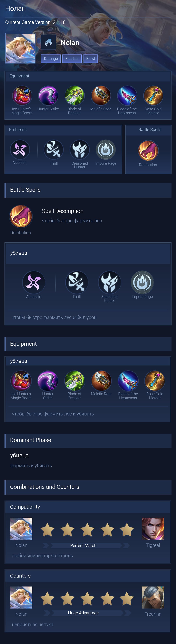Click the Malefic Roar item in top Equipment
Viewport: 176px width, 644px height.
(x=101, y=95)
